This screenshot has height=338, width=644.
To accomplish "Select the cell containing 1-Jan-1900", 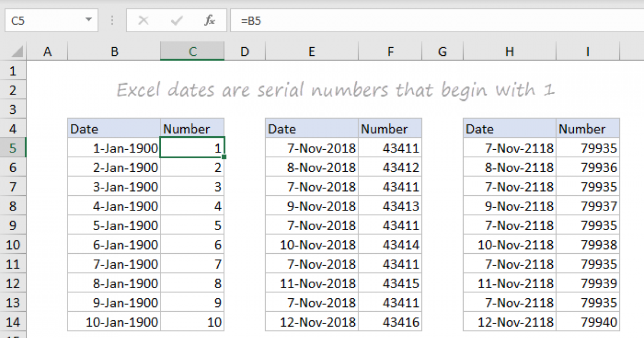I will 114,148.
